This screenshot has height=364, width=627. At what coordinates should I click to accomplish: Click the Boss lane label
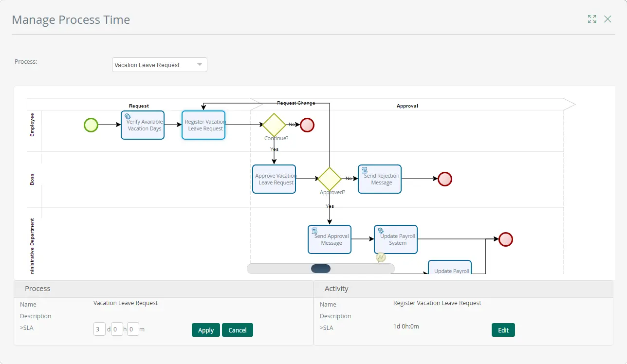(x=33, y=180)
